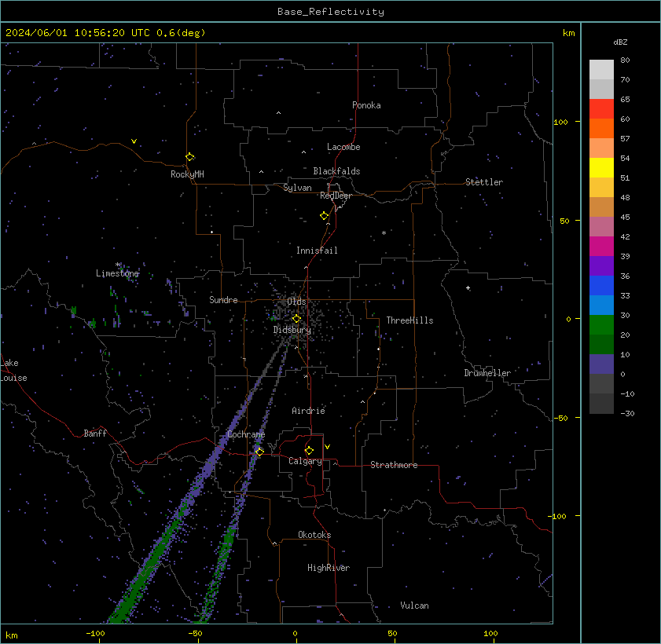
Task: Choose the magenta 39-42 dBZ legend swatch
Action: coord(601,247)
